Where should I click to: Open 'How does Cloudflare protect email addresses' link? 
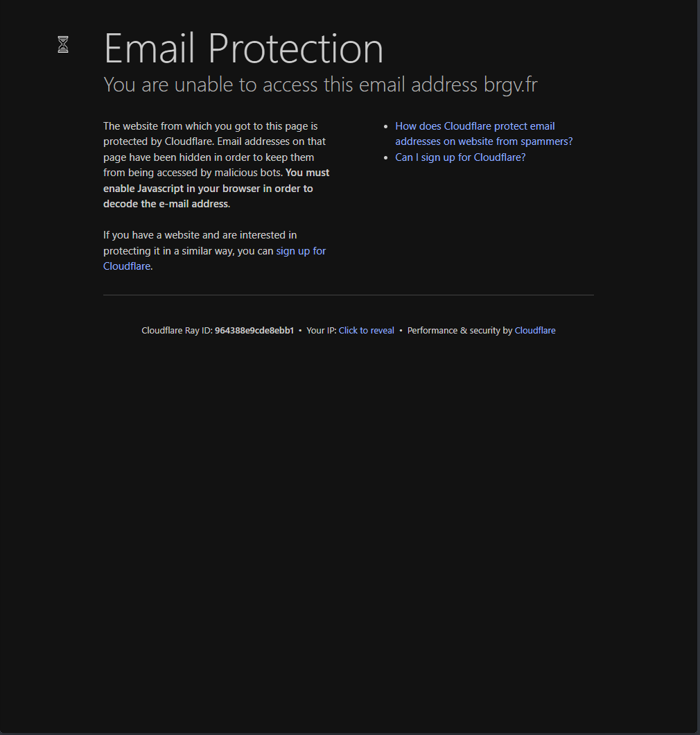coord(475,126)
